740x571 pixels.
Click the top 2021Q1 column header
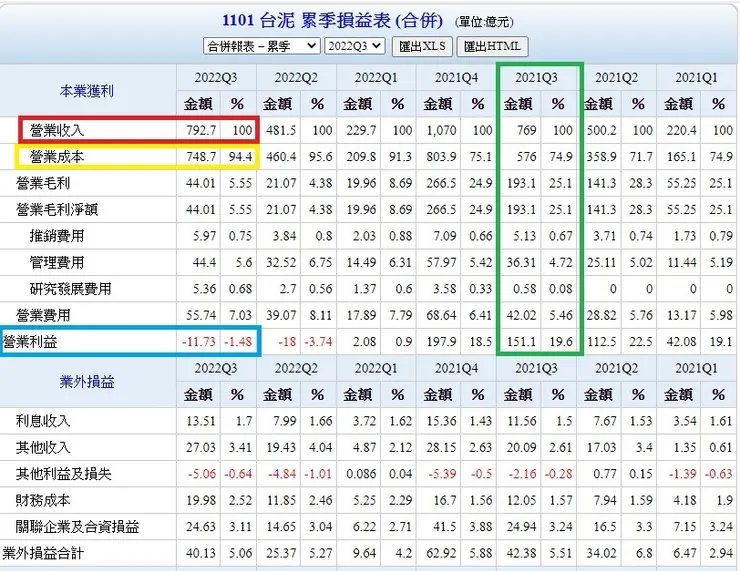(696, 77)
